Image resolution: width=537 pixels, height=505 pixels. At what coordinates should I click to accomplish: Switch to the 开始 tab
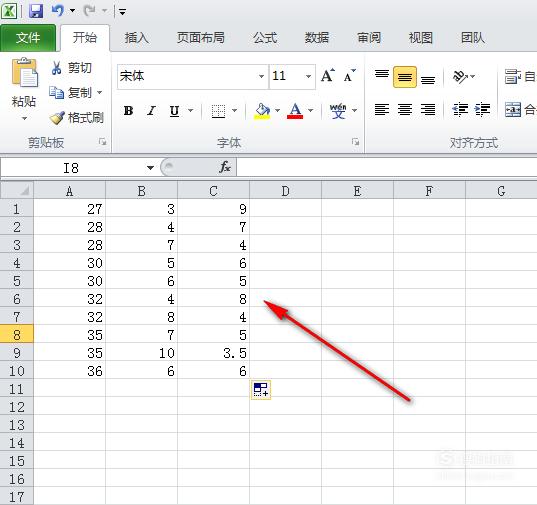point(85,38)
